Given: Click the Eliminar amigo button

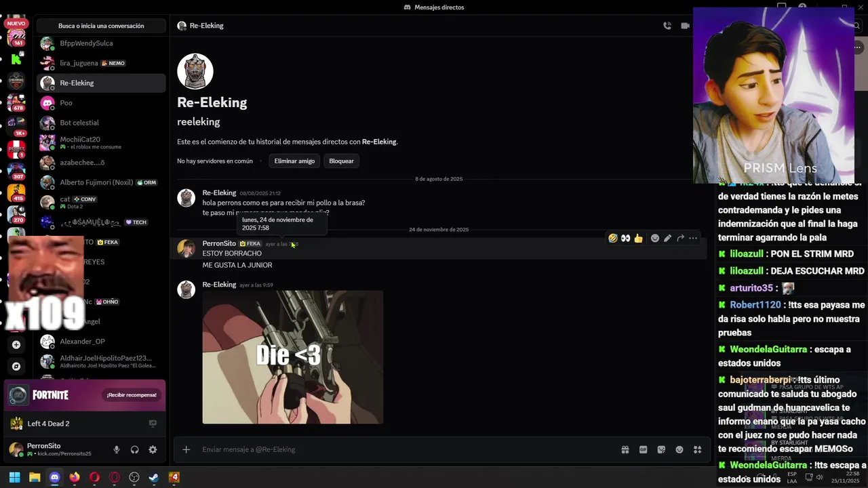Looking at the screenshot, I should (x=294, y=161).
